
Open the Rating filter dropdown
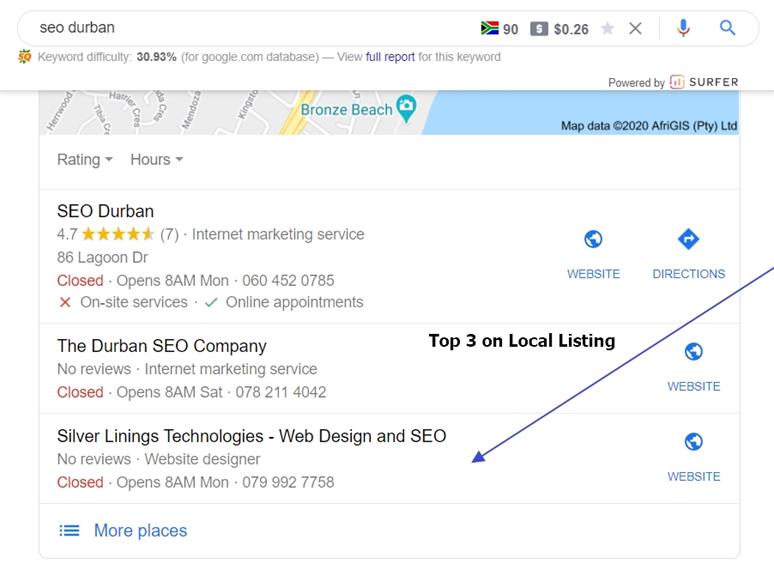tap(85, 159)
